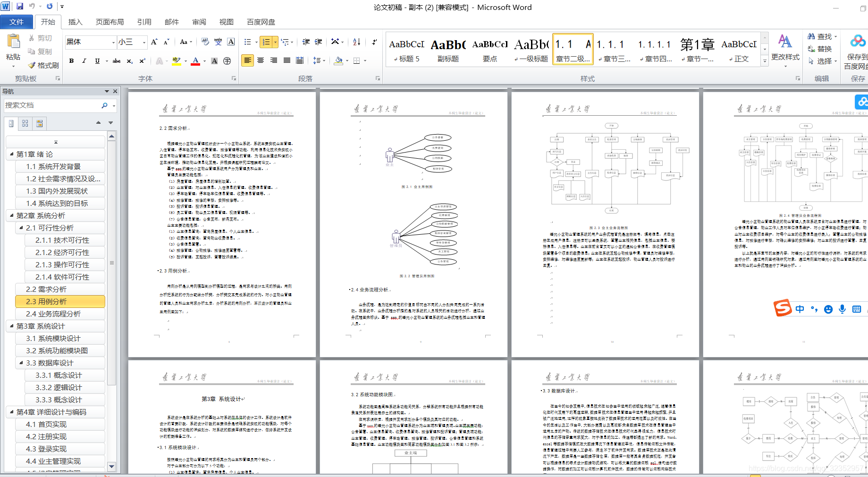The height and width of the screenshot is (477, 868).
Task: Click the yellow text highlight color button
Action: 176,61
